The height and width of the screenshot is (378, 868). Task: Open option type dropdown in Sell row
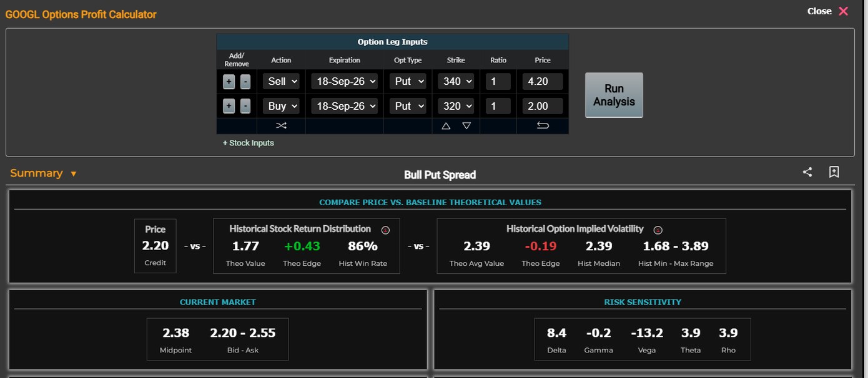pyautogui.click(x=408, y=82)
